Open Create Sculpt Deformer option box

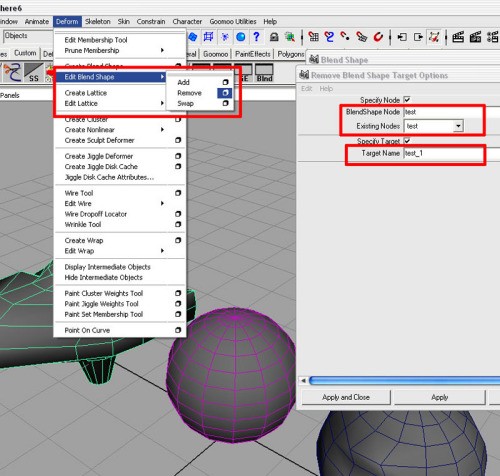(x=178, y=140)
